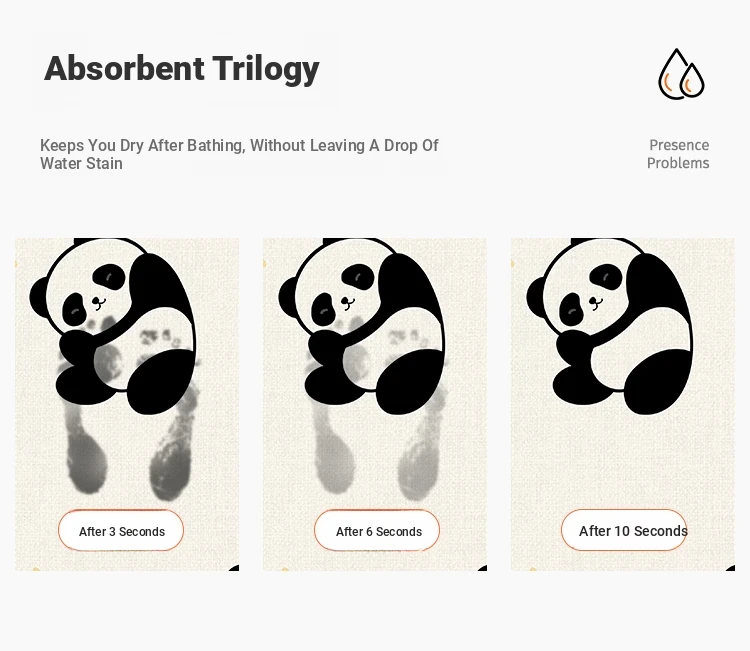Click the After 10 Seconds button

[624, 530]
